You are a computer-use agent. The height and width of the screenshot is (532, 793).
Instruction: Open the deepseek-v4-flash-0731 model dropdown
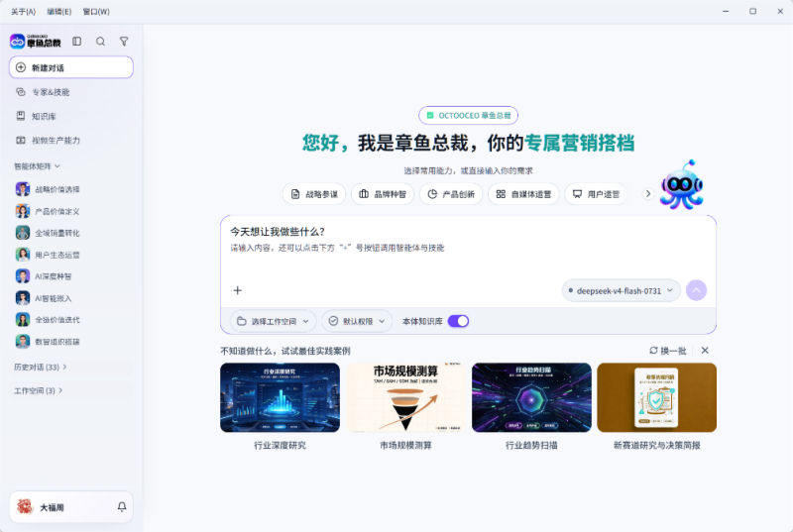tap(622, 290)
